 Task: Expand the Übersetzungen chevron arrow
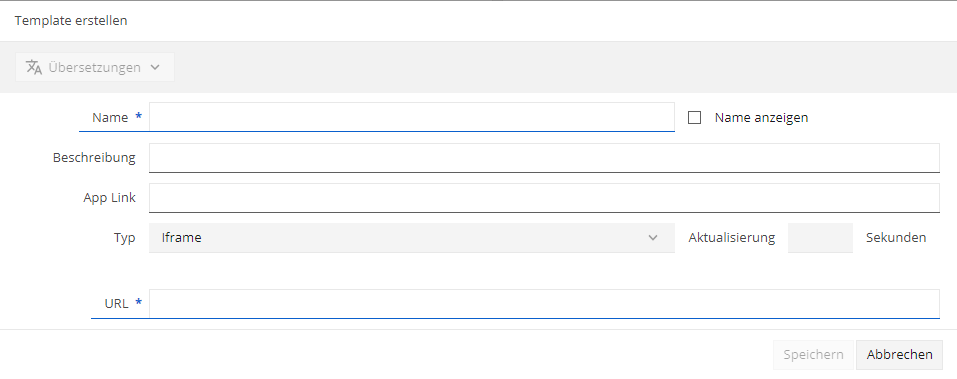(x=155, y=67)
